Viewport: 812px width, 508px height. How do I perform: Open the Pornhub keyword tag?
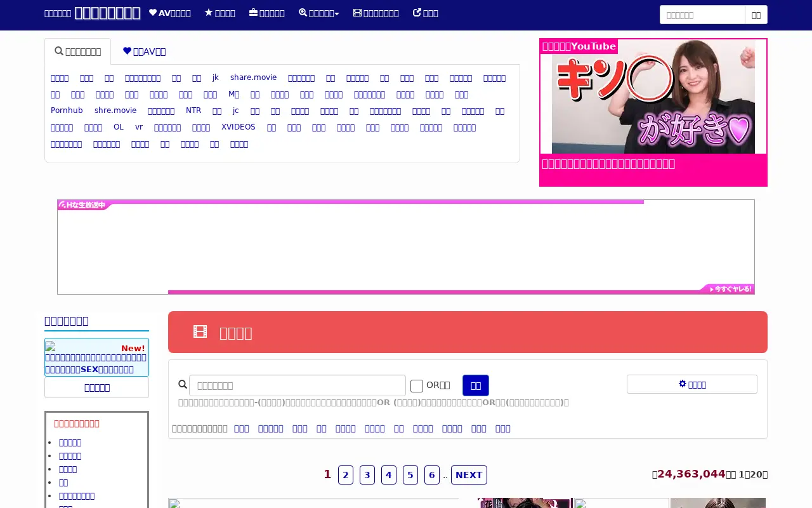click(x=67, y=110)
